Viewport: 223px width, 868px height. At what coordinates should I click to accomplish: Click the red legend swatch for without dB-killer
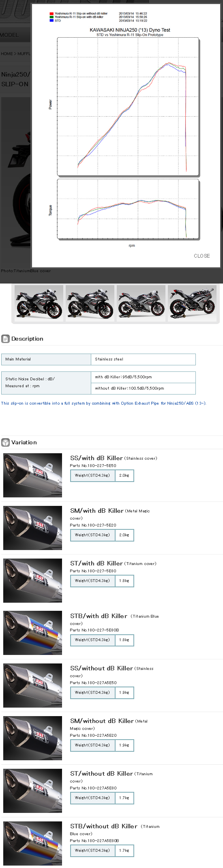click(x=51, y=14)
